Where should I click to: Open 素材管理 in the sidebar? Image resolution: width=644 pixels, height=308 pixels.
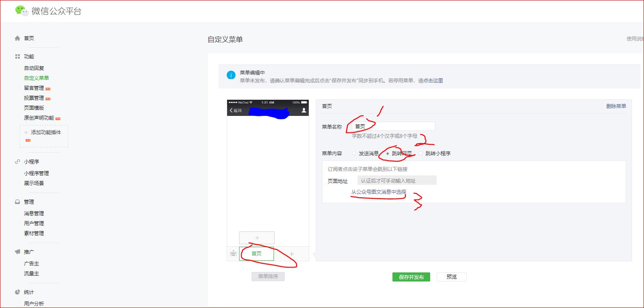[x=34, y=233]
